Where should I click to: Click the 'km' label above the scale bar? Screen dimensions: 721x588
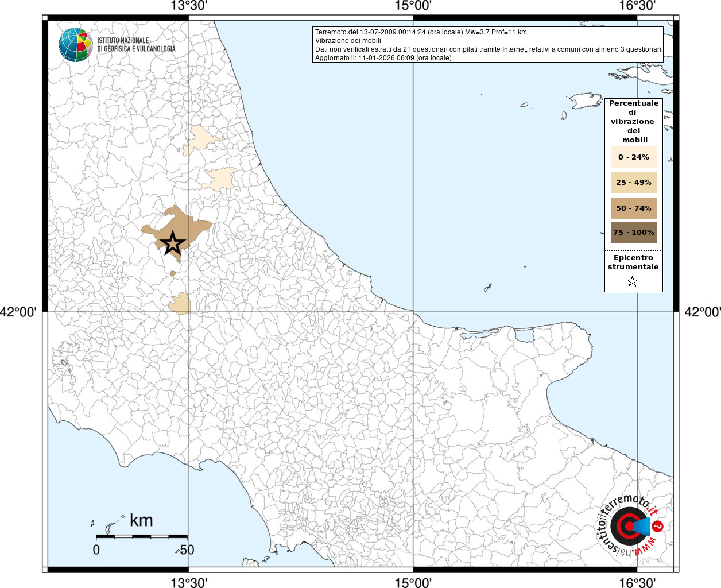pyautogui.click(x=141, y=520)
